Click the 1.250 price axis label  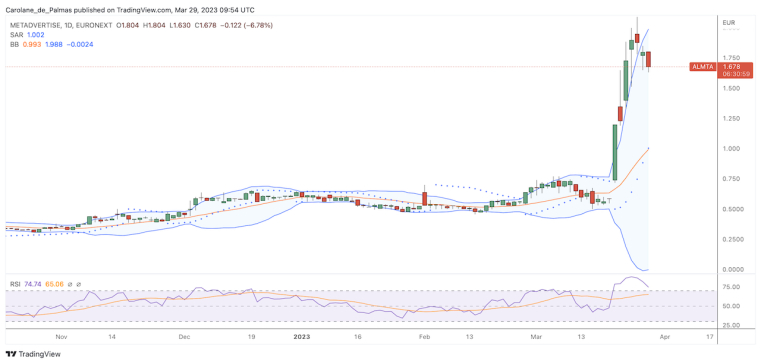coord(730,119)
